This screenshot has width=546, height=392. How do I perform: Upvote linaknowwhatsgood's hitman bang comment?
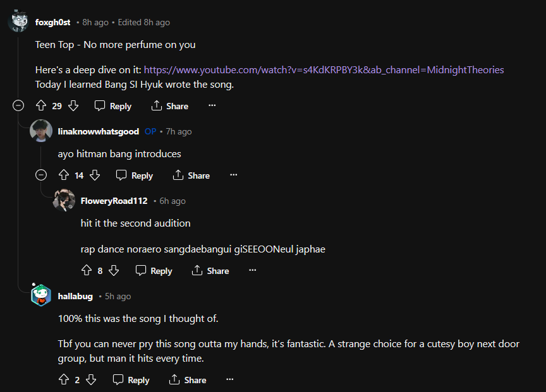(x=63, y=175)
